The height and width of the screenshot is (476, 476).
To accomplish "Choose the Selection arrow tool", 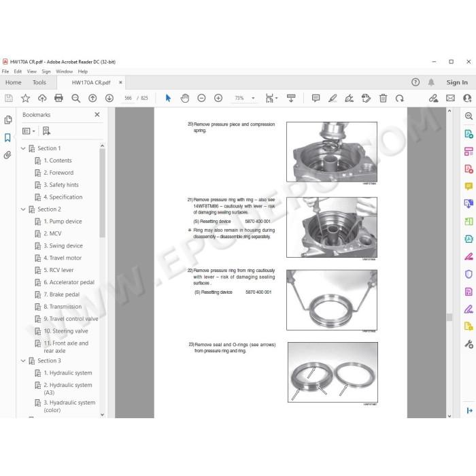I will (168, 98).
